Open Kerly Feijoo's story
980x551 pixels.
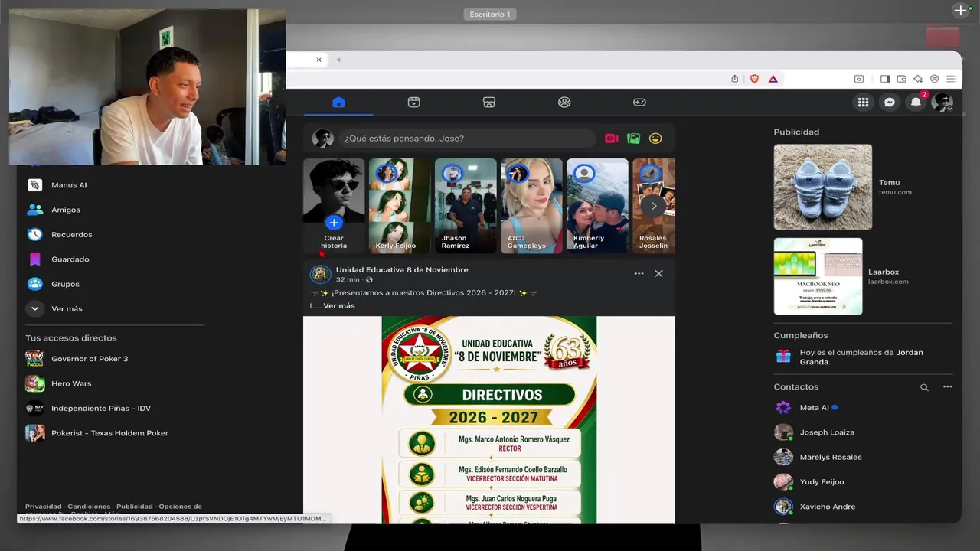click(x=400, y=206)
